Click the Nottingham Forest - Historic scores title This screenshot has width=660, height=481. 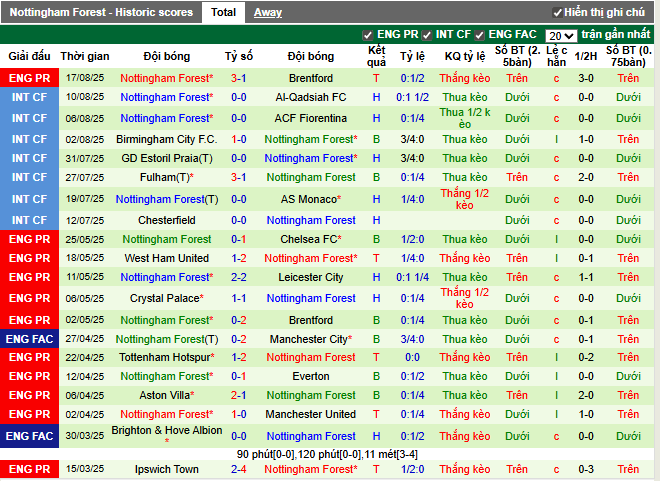101,12
